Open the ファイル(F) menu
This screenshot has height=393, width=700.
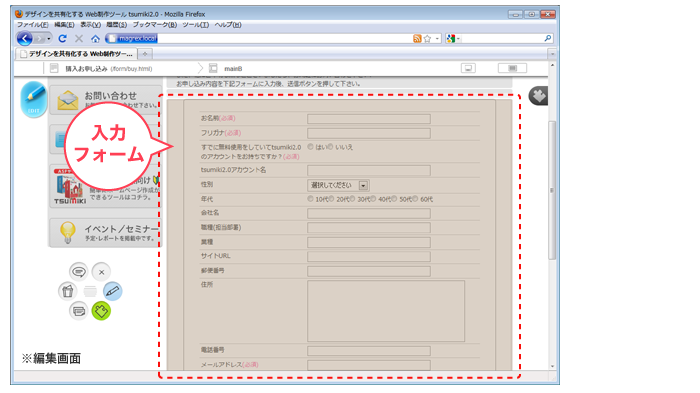[33, 25]
